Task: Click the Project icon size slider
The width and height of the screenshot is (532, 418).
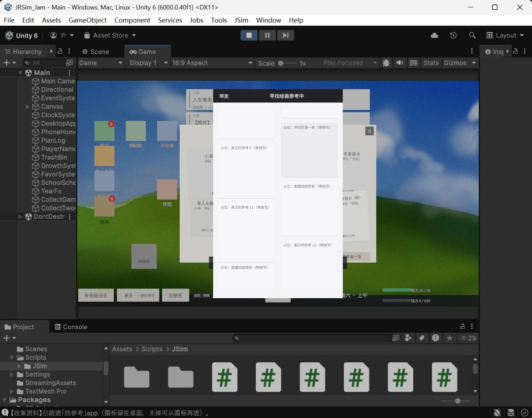Action: pyautogui.click(x=456, y=401)
